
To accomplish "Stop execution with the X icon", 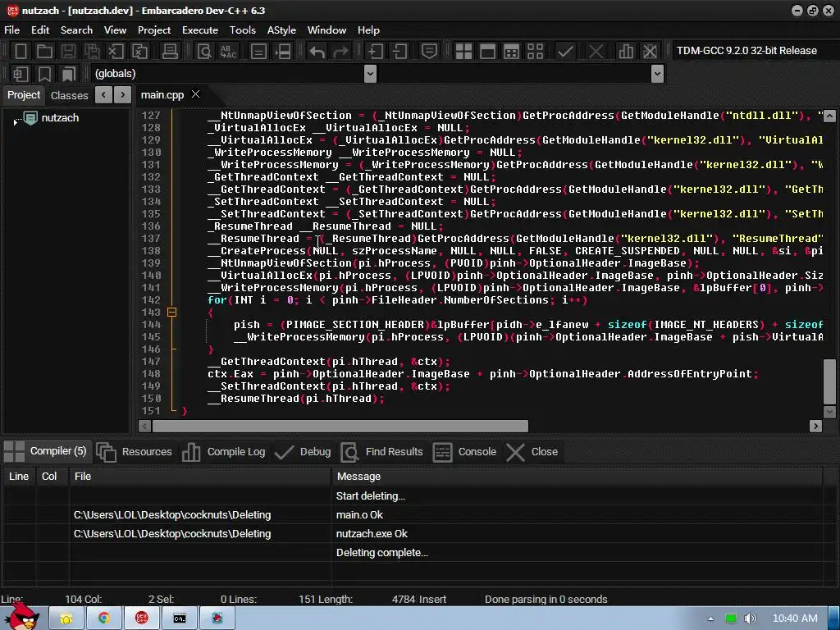I will click(596, 52).
